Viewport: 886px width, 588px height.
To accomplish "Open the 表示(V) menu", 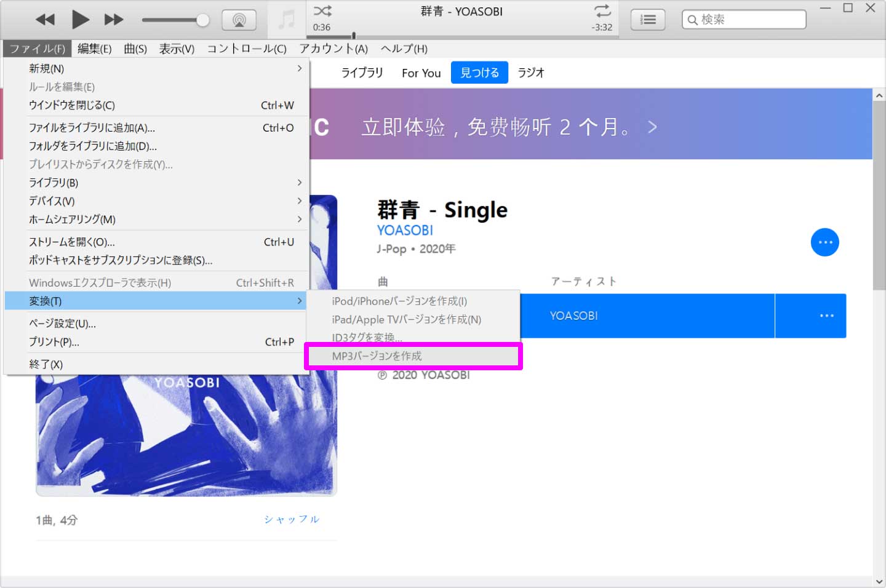I will 177,49.
